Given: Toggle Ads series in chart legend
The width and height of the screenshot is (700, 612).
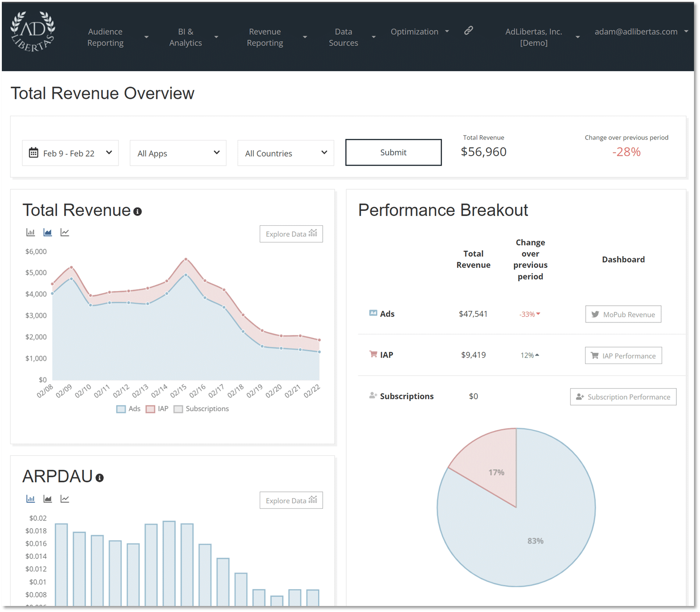Looking at the screenshot, I should pos(128,409).
